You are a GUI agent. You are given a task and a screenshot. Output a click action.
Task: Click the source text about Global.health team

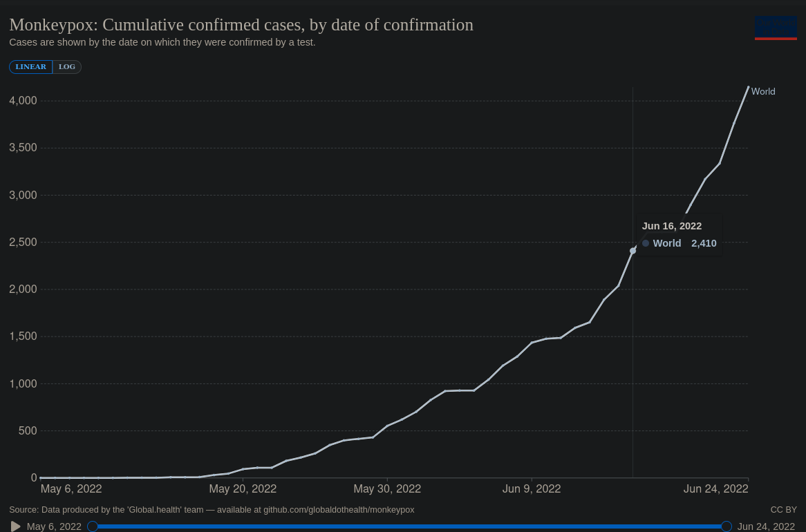click(x=212, y=510)
